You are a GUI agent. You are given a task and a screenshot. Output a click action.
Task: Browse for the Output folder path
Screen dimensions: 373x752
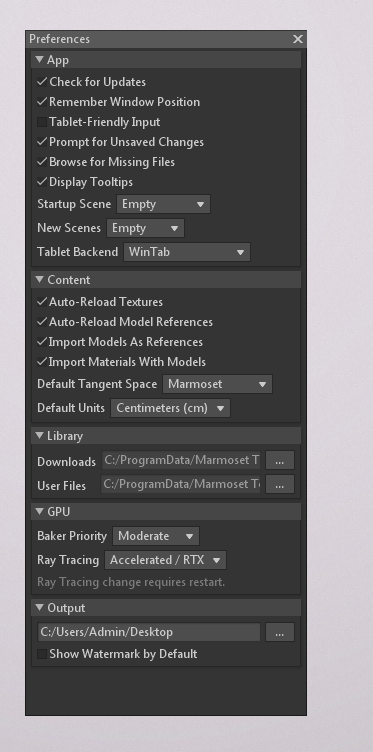(280, 632)
